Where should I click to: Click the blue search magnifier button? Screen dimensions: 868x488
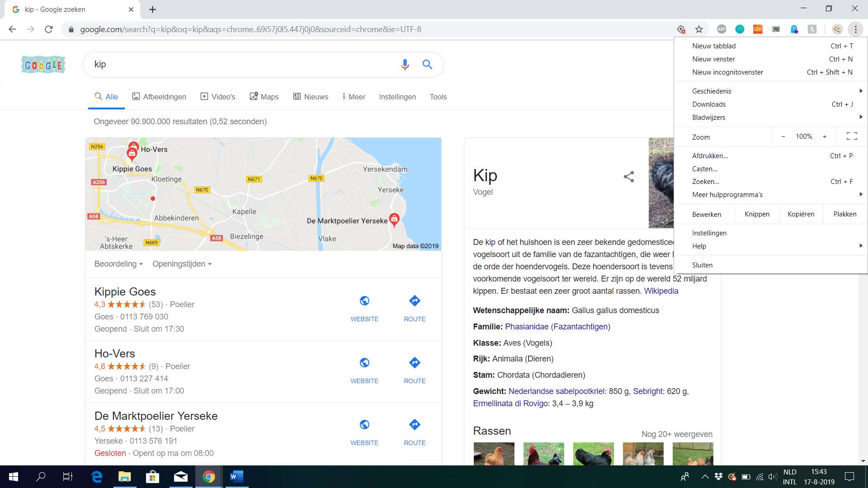pos(427,65)
